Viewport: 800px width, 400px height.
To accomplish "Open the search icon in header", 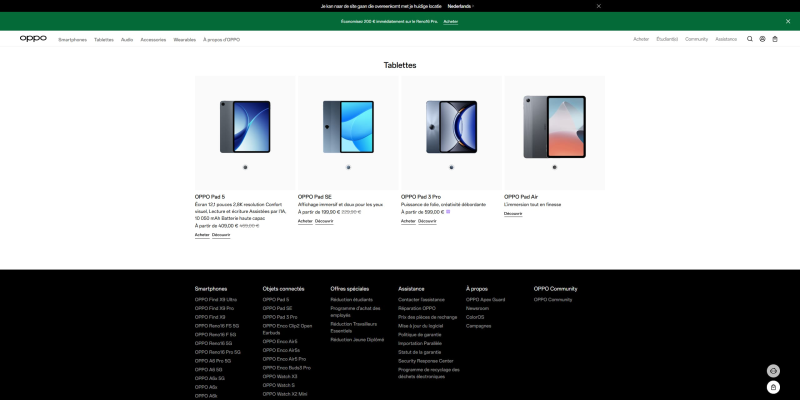I will [x=749, y=39].
